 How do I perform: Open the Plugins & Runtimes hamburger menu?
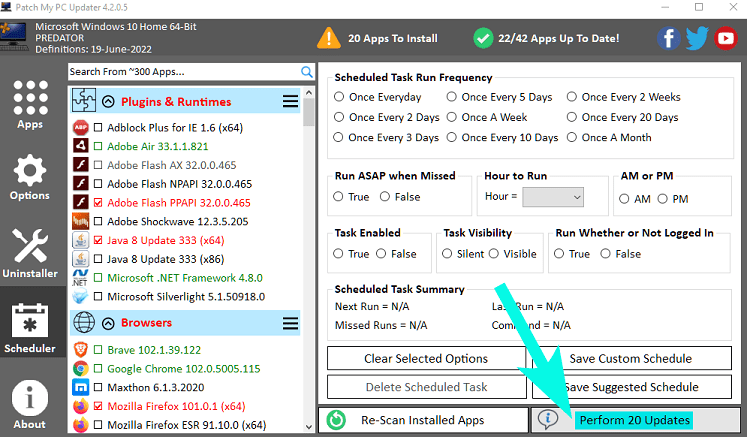coord(290,101)
